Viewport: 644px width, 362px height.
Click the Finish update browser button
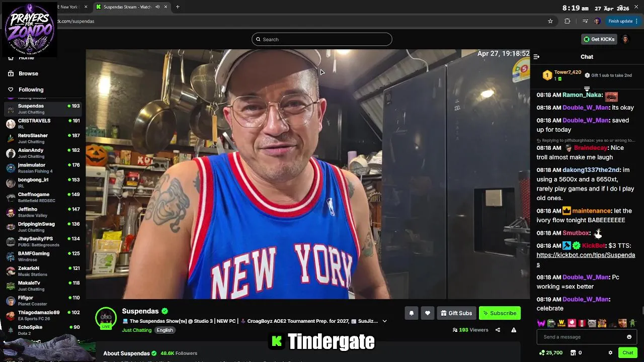(x=623, y=21)
